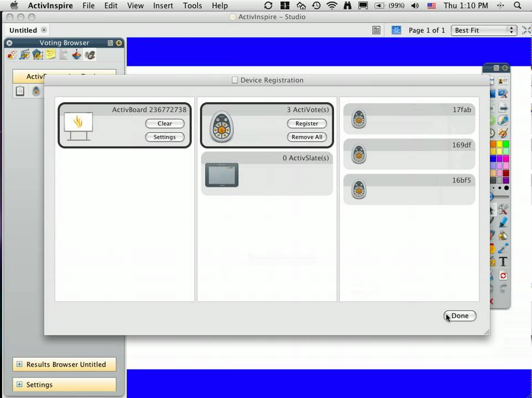Open the Page Browser icon
The width and height of the screenshot is (532, 398).
12,55
